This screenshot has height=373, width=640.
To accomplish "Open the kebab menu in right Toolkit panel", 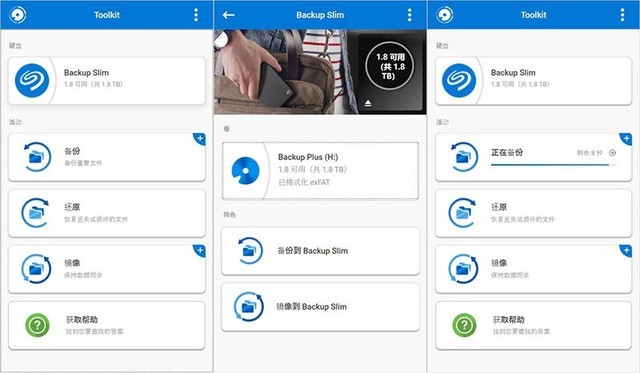I will 622,15.
